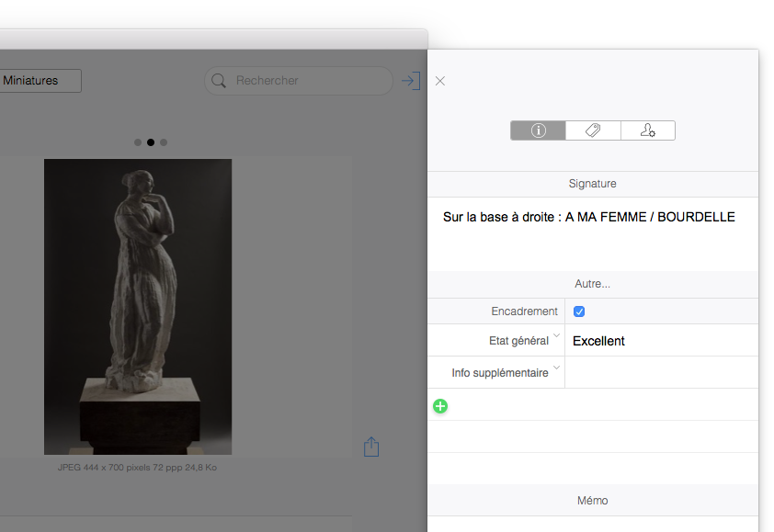The height and width of the screenshot is (532, 774).
Task: Go to the first image page dot
Action: tap(138, 142)
